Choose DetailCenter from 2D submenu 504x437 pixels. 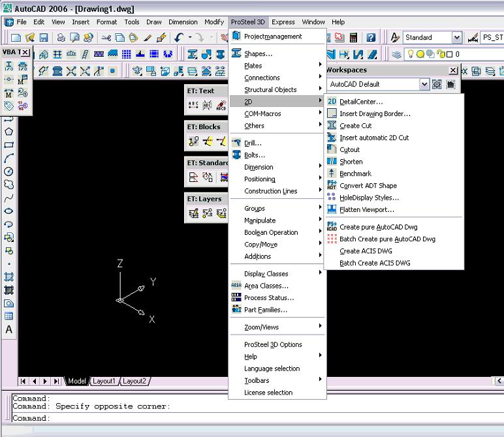tap(394, 102)
